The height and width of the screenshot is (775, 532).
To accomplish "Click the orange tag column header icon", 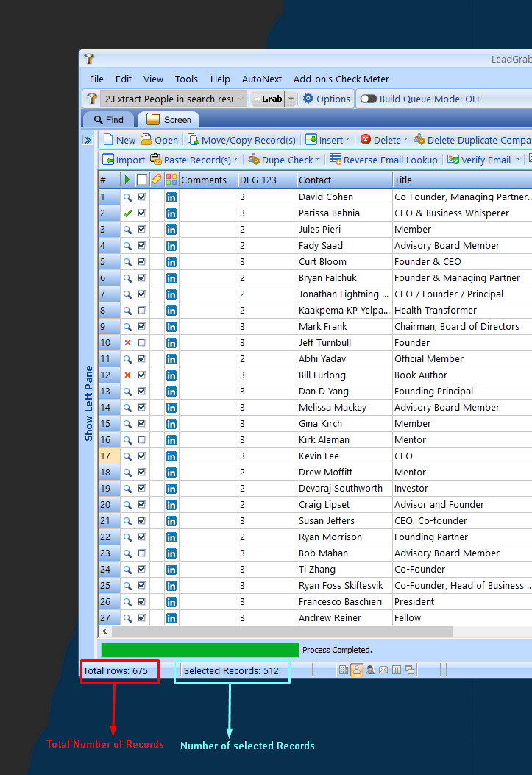I will [157, 180].
